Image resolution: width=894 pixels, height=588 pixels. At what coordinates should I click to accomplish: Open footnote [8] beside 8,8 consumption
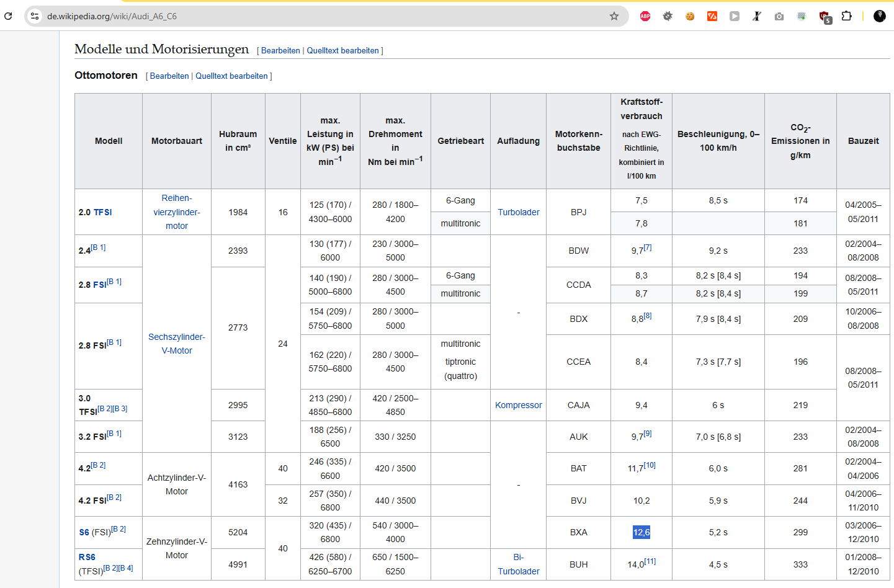(648, 316)
